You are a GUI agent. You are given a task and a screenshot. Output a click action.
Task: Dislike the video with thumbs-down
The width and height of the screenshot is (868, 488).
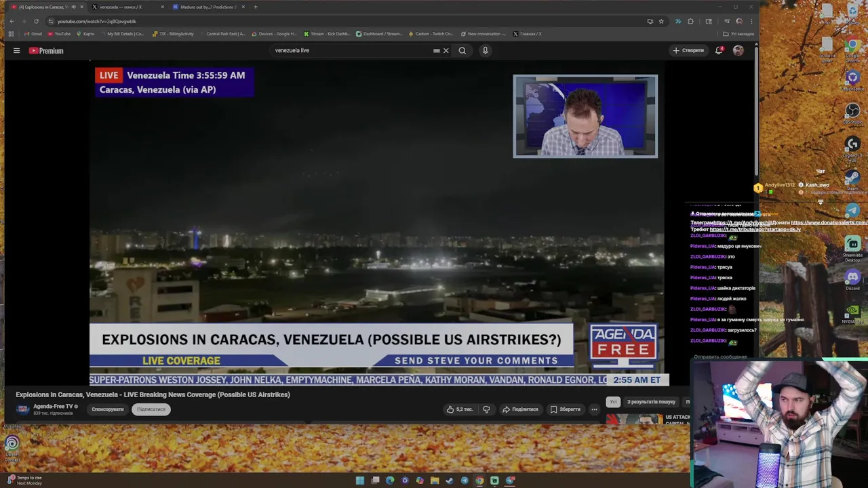click(x=486, y=409)
